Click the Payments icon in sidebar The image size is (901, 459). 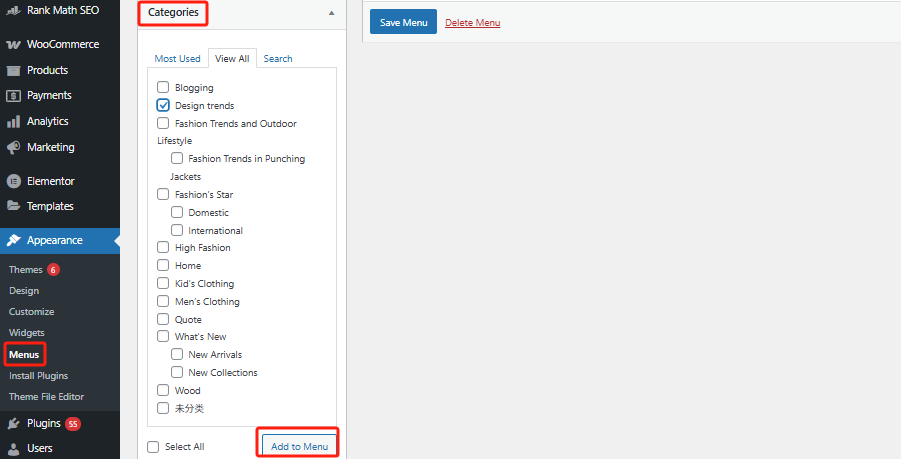[14, 96]
